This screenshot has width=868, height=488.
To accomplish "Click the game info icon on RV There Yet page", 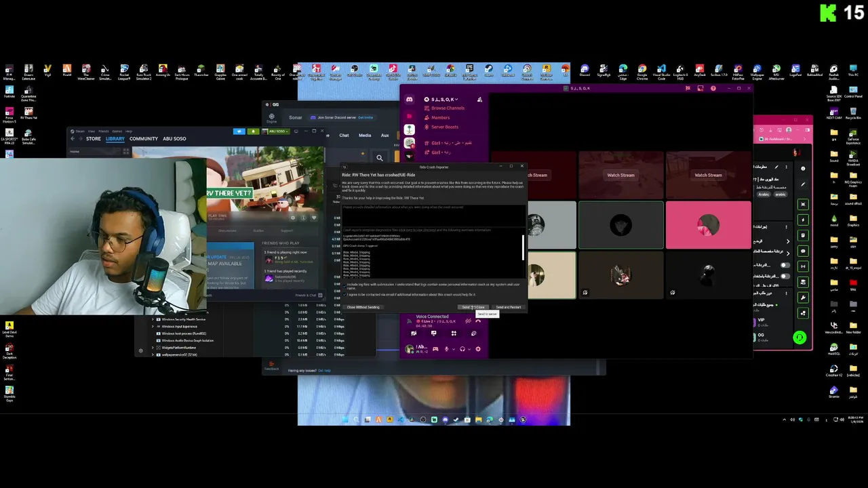I will (x=303, y=218).
